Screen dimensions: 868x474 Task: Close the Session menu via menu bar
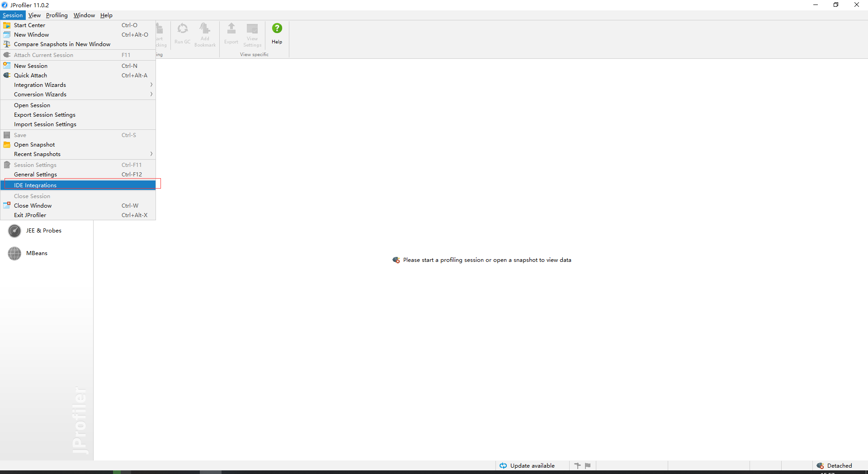click(13, 15)
